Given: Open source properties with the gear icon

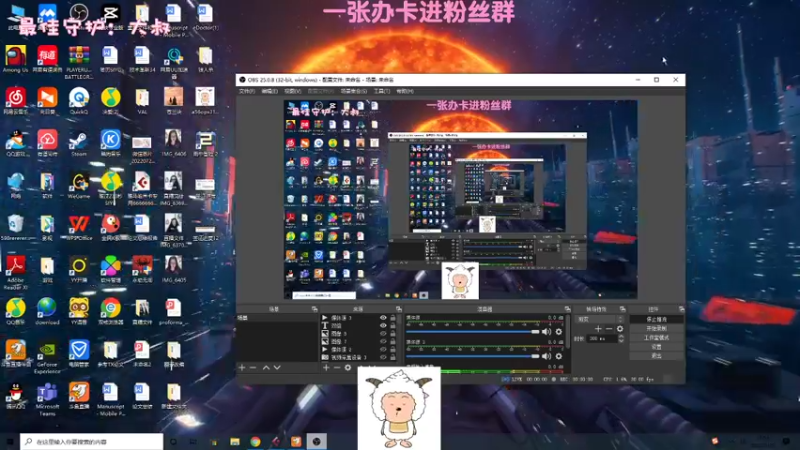Looking at the screenshot, I should (x=348, y=367).
